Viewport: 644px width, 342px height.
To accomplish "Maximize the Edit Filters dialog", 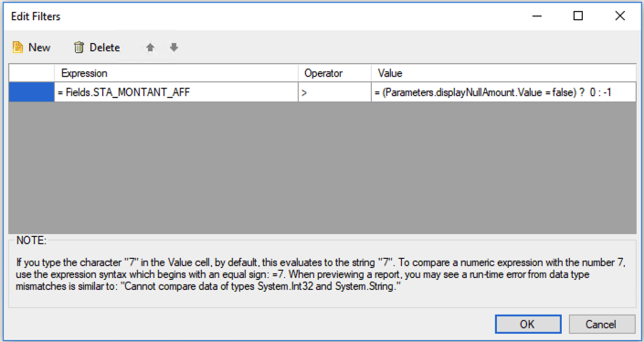I will 578,16.
